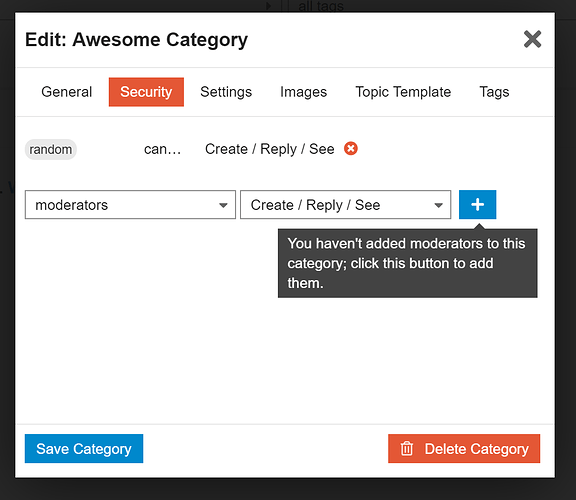Open the Topic Template tab
Screen dimensions: 576x500
click(403, 92)
